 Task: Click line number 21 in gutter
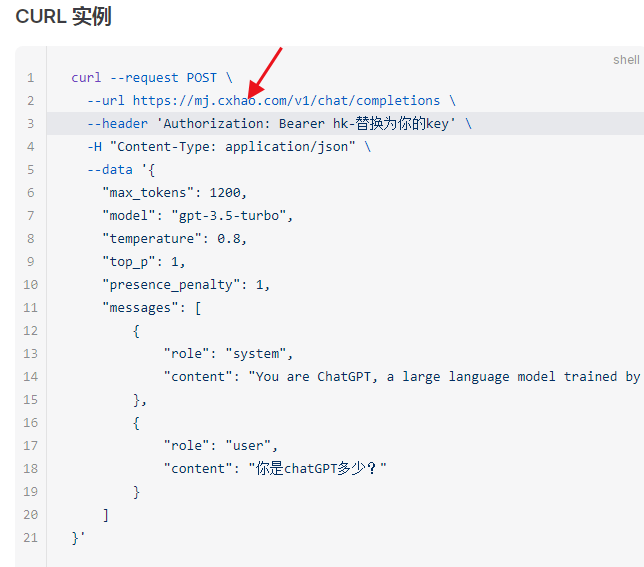tap(31, 537)
